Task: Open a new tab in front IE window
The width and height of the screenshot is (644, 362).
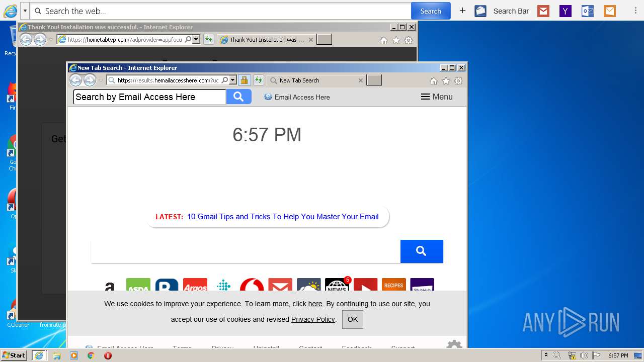Action: 374,80
